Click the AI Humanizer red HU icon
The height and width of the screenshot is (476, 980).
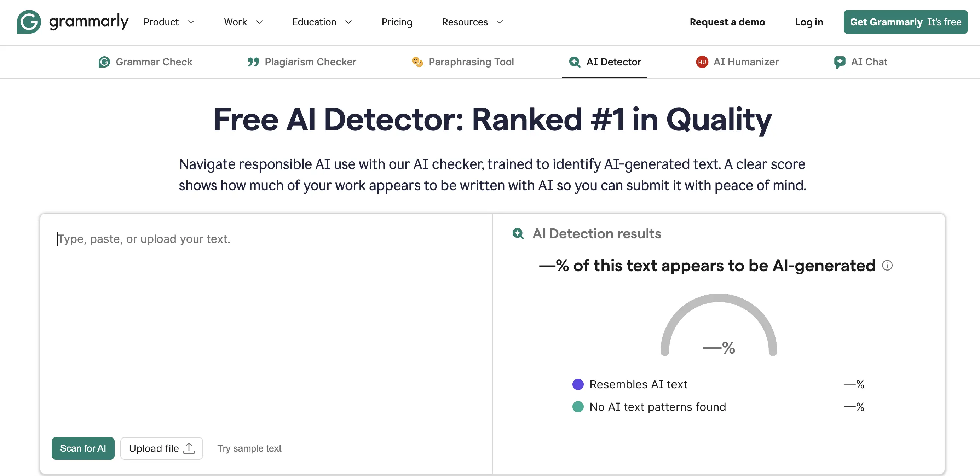[702, 62]
